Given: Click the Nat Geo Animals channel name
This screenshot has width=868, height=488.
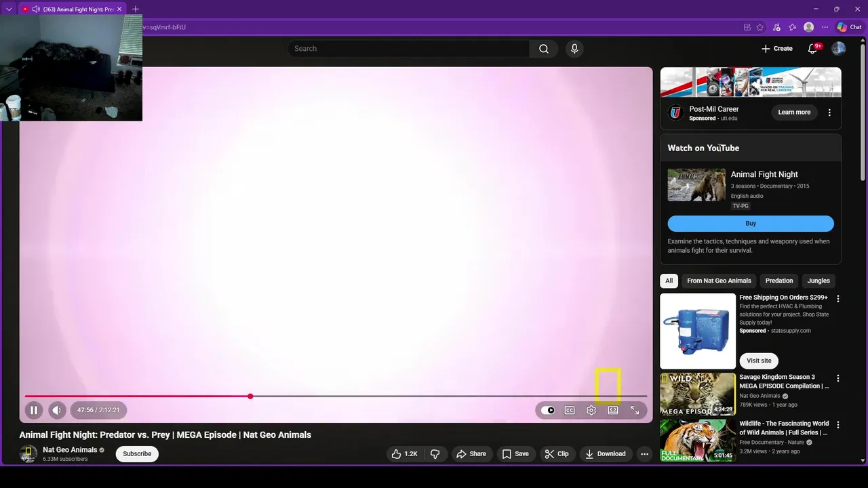Looking at the screenshot, I should 70,450.
